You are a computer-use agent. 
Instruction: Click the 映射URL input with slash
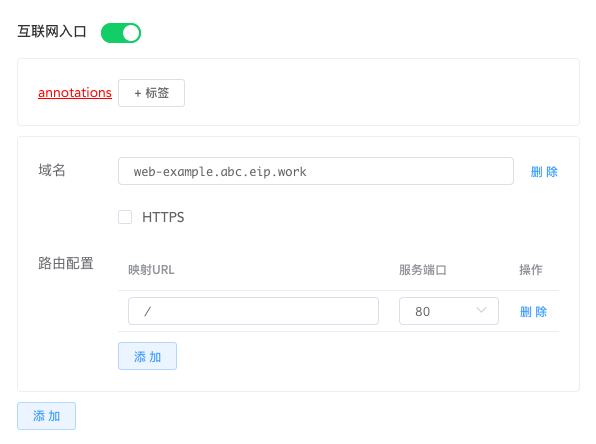(x=253, y=311)
